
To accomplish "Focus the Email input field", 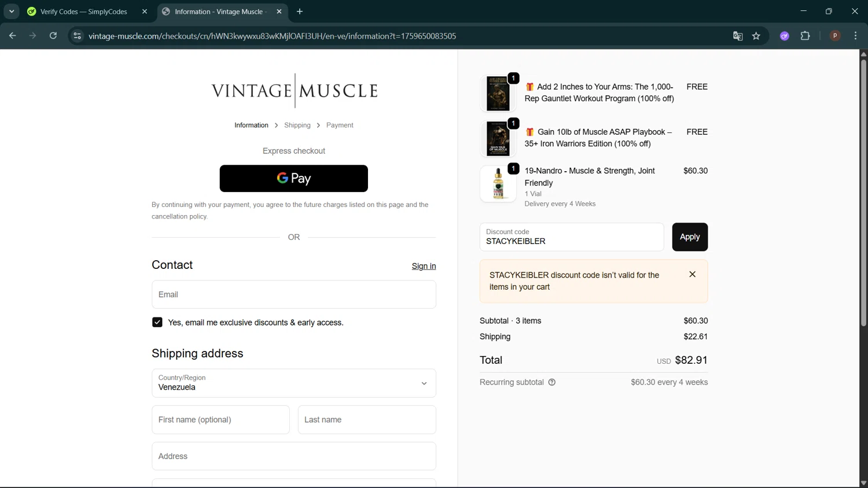I will [294, 294].
